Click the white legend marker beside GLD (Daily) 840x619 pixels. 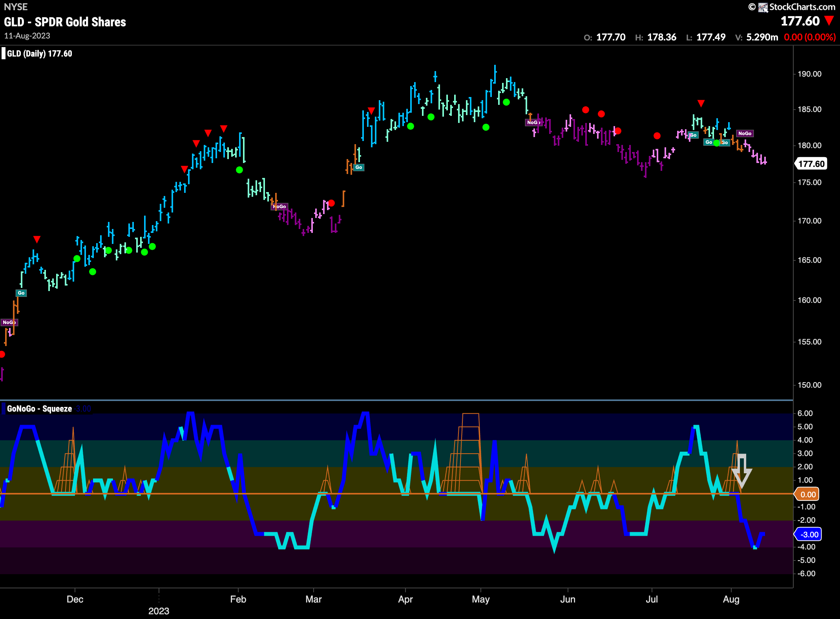coord(4,53)
